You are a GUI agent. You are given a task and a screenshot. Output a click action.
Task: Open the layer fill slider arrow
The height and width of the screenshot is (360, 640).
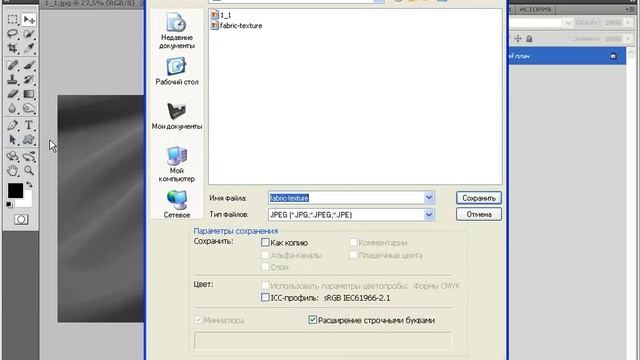coord(628,39)
